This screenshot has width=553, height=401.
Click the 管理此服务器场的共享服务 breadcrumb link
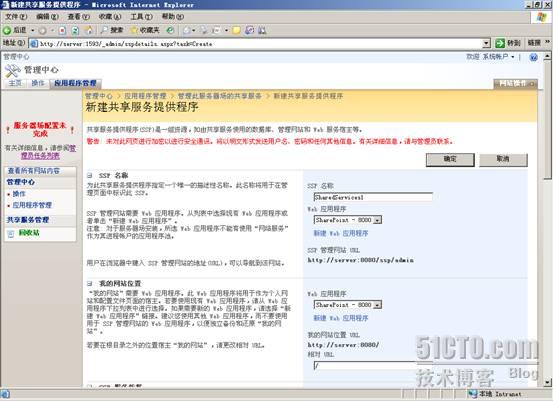click(x=219, y=96)
